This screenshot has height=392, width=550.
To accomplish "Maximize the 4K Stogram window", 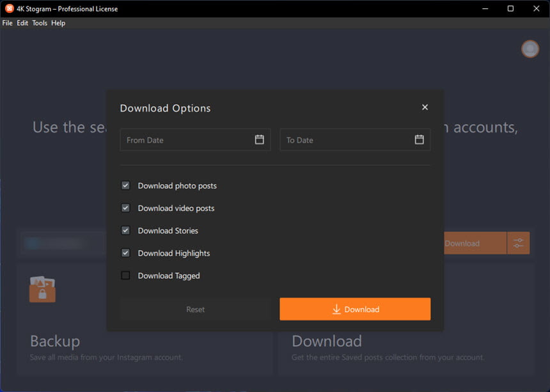I will (511, 8).
